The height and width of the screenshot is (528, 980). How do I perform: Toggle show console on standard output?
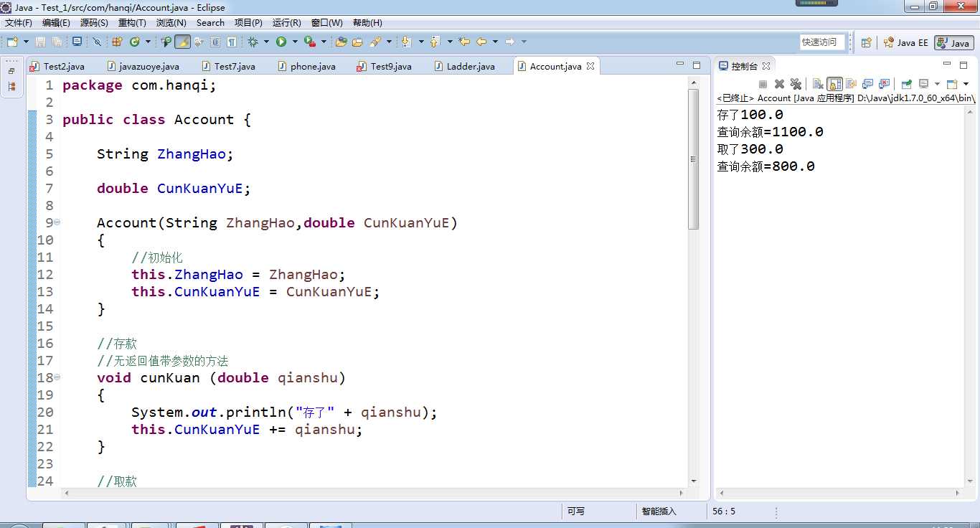[867, 84]
